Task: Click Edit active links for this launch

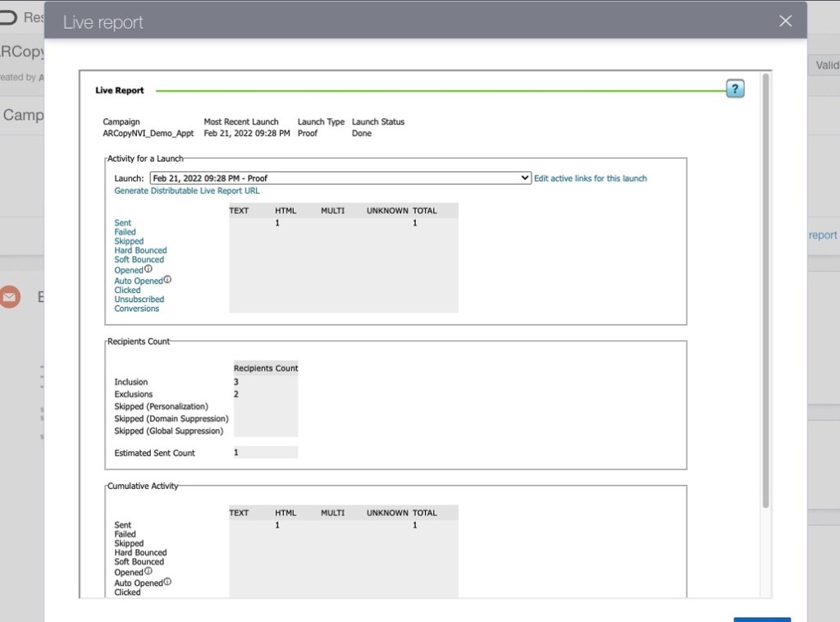Action: pos(591,178)
